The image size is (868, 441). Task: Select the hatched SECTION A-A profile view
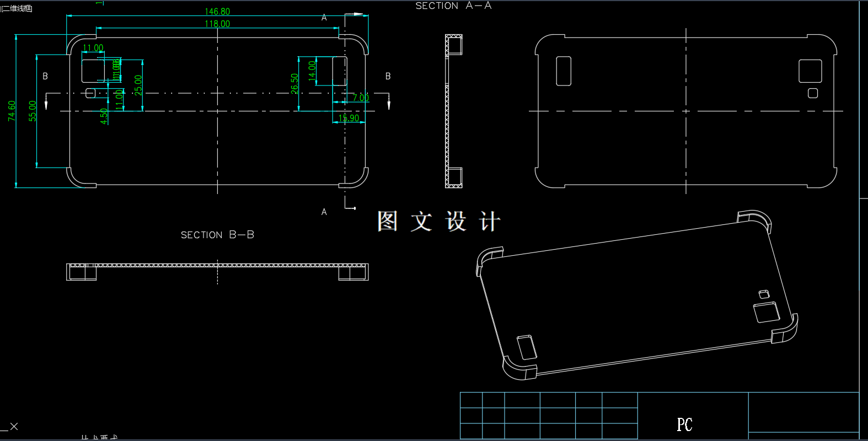pos(453,111)
